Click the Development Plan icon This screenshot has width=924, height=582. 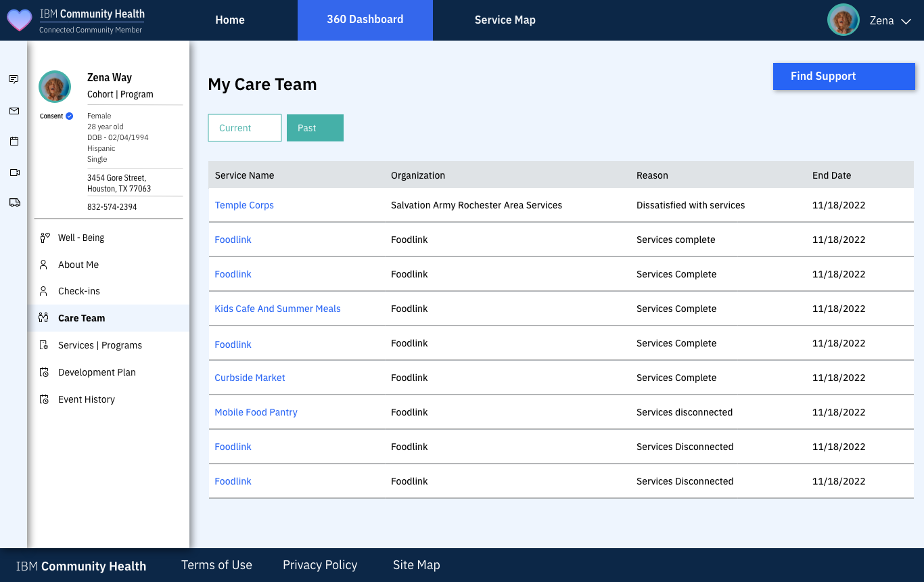tap(44, 372)
